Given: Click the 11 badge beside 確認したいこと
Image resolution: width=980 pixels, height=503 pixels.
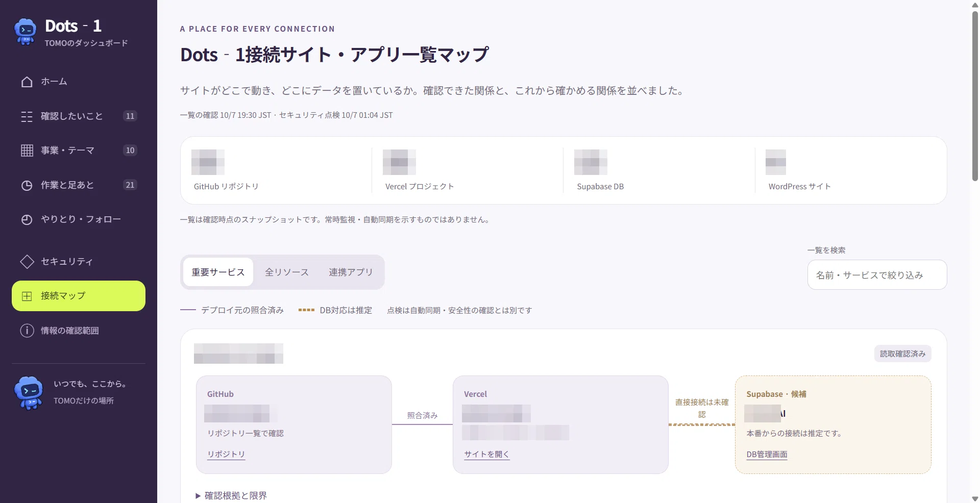Looking at the screenshot, I should (x=130, y=116).
